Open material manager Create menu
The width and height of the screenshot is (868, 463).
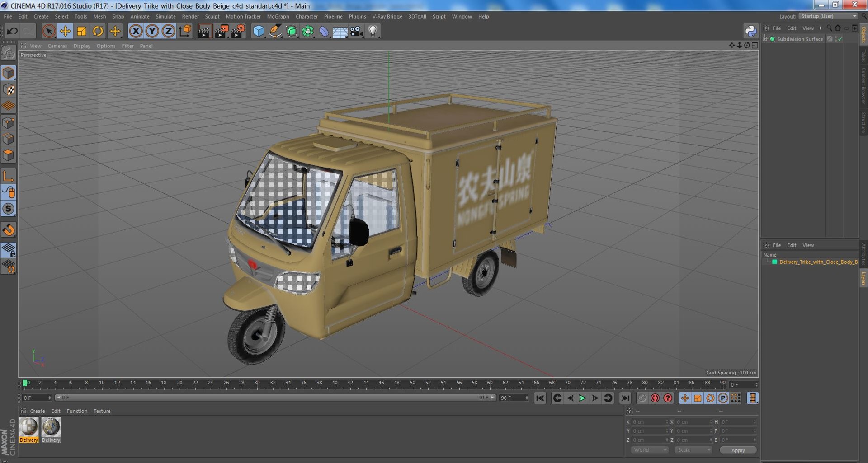click(38, 412)
